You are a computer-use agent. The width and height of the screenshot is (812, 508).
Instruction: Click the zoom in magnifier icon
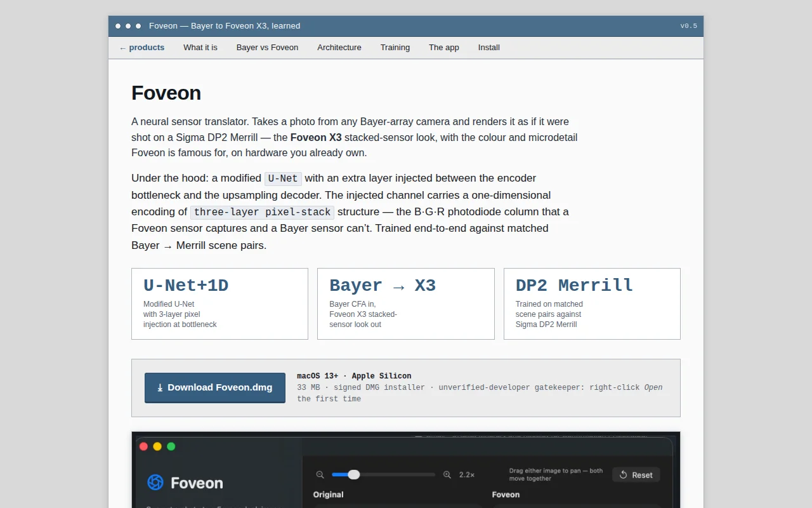[447, 474]
